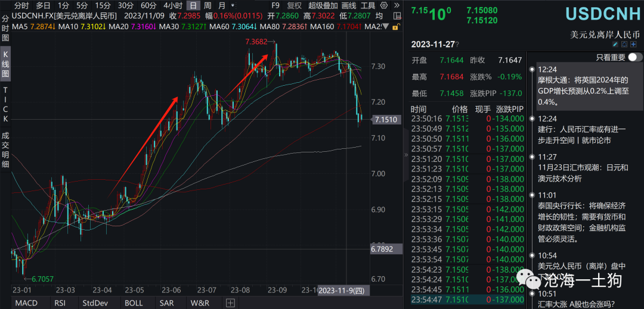Toggle the lock icon beside MA indicators

point(395,27)
